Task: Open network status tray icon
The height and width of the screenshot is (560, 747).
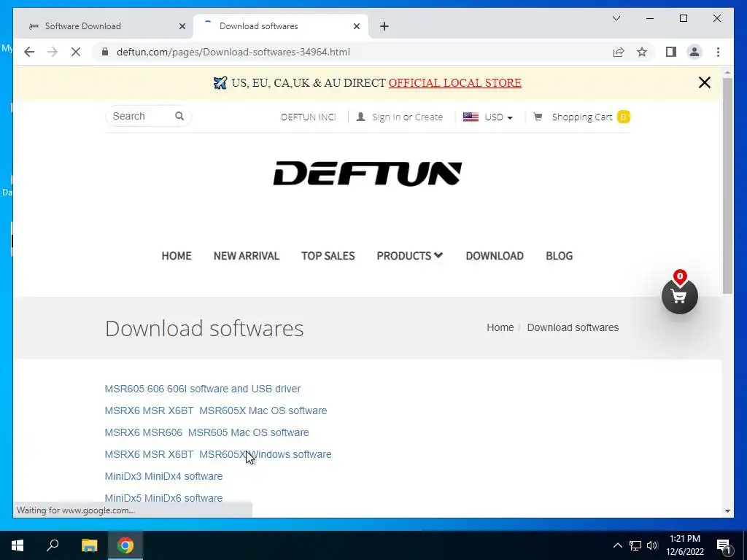Action: click(635, 545)
